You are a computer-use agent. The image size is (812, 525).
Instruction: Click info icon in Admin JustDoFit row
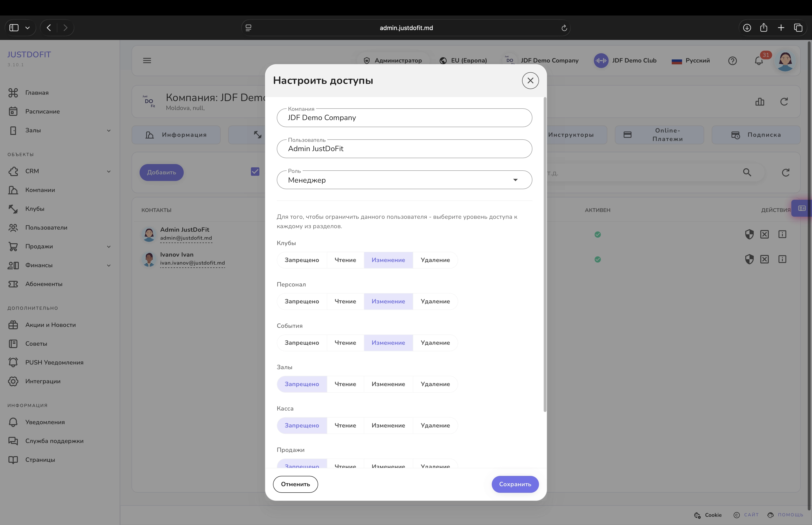tap(782, 234)
